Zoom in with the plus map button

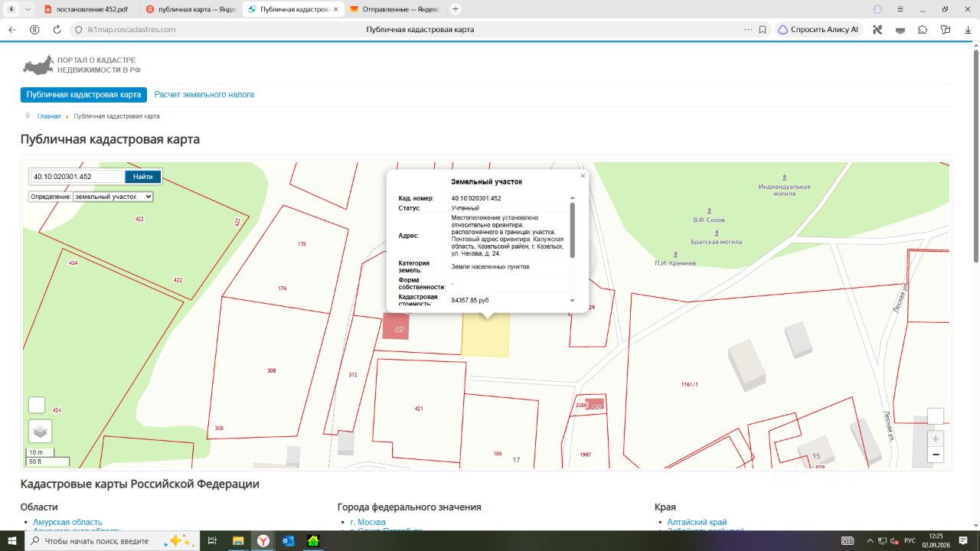[x=935, y=439]
